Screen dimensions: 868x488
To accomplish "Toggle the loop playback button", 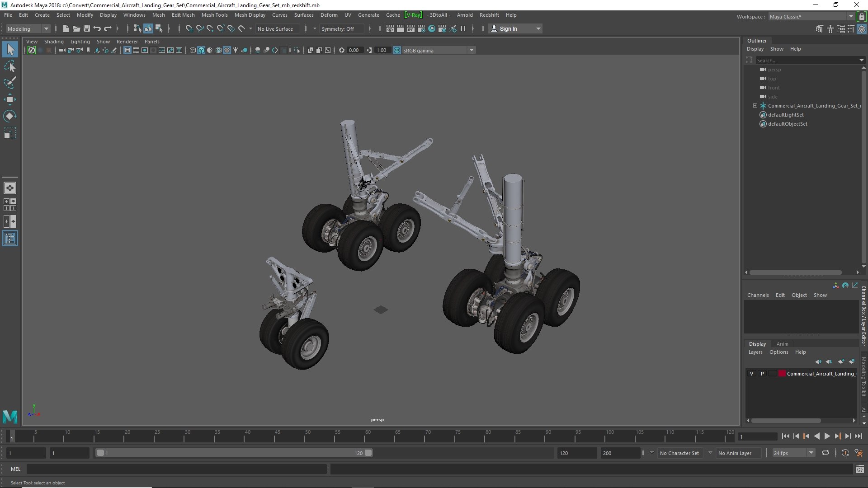I will tap(826, 453).
